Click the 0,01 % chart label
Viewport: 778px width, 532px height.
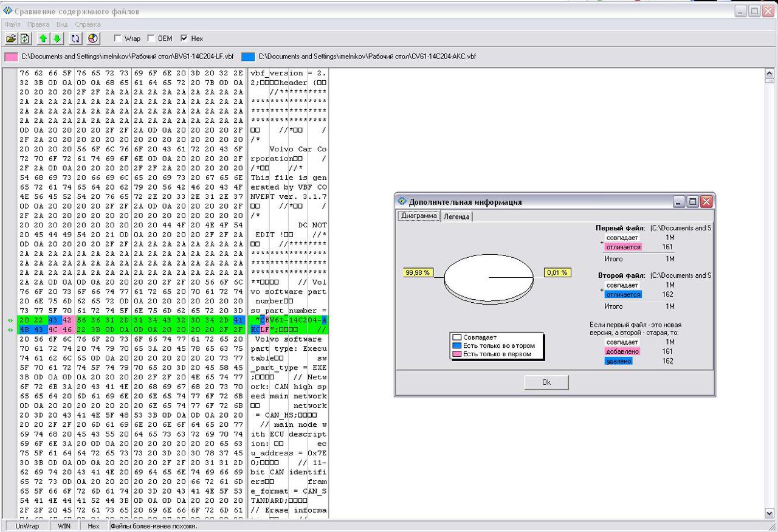[x=557, y=272]
